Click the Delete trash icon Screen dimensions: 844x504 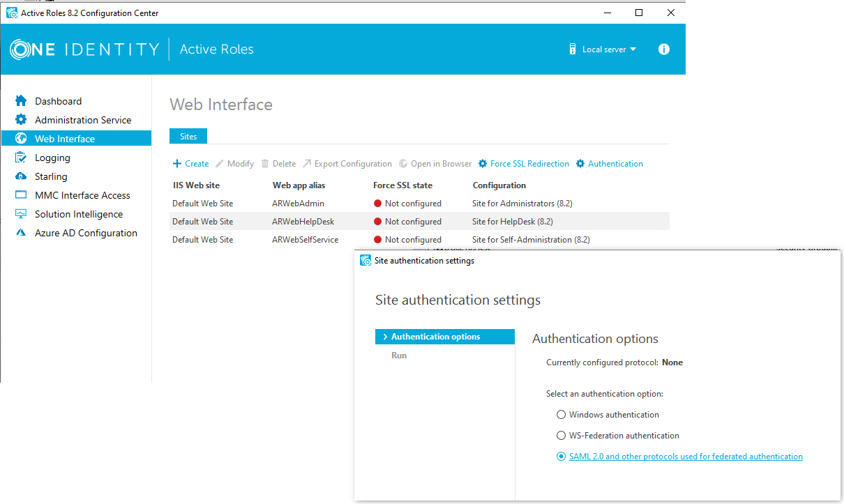(x=265, y=164)
